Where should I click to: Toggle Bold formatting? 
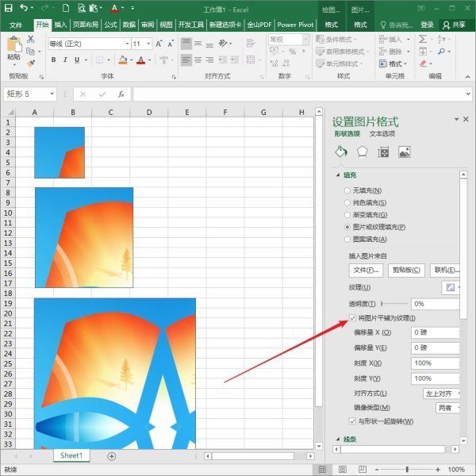pos(53,59)
